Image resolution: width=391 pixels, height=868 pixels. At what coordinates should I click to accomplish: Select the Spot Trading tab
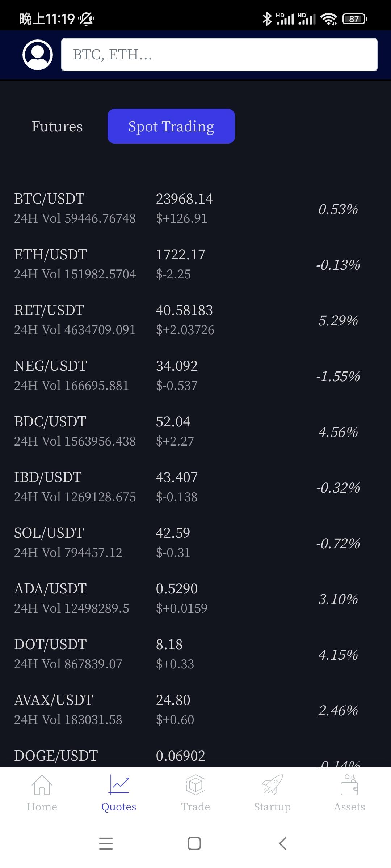171,126
